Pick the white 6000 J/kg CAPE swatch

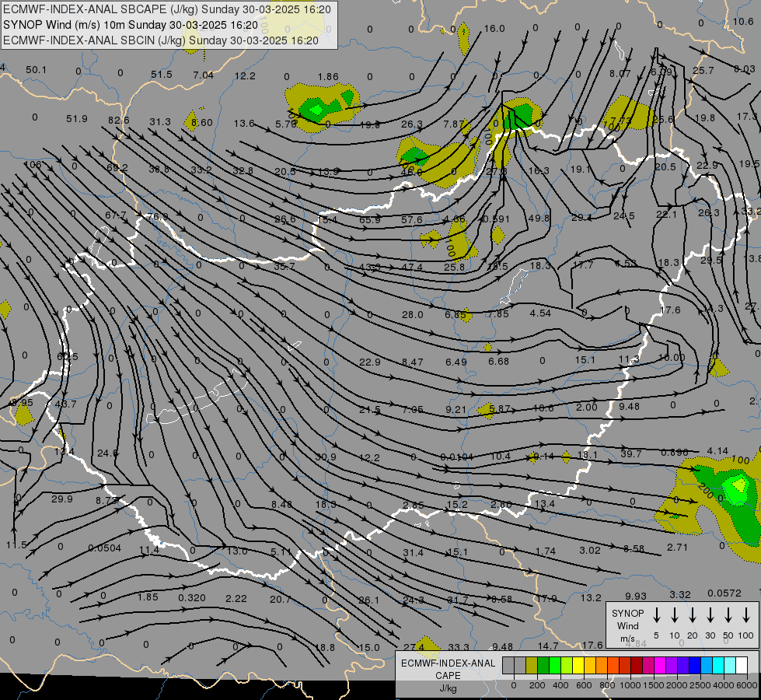(741, 666)
